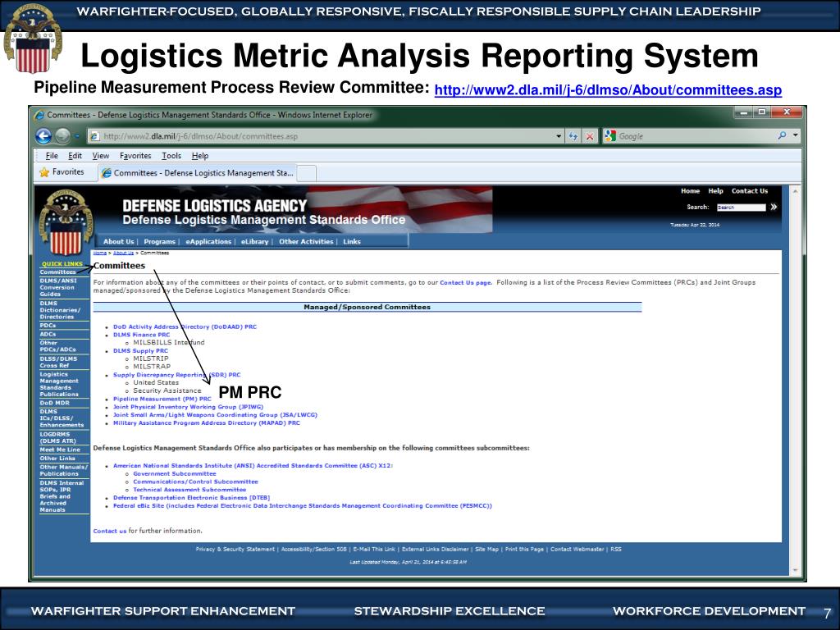This screenshot has height=630, width=840.
Task: Open the address bar history dropdown arrow
Action: tap(559, 136)
